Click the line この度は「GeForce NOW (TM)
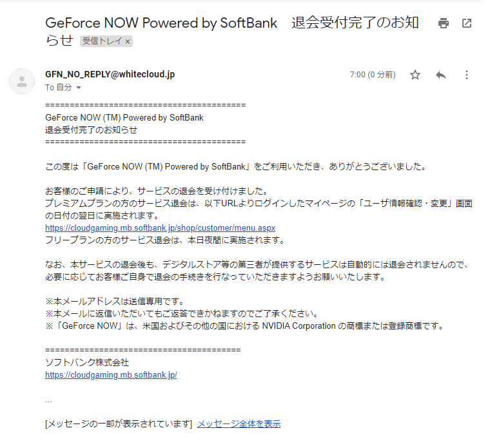 coord(236,167)
